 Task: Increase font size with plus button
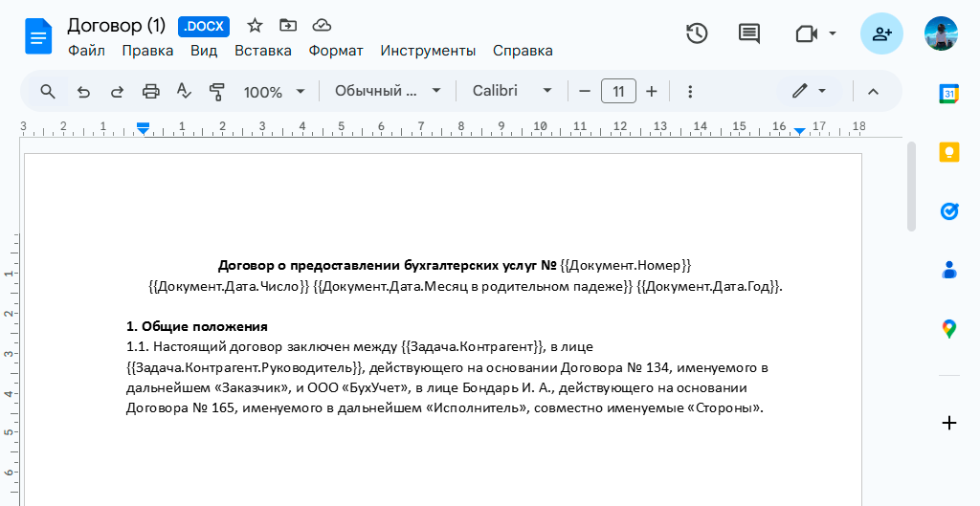[652, 91]
